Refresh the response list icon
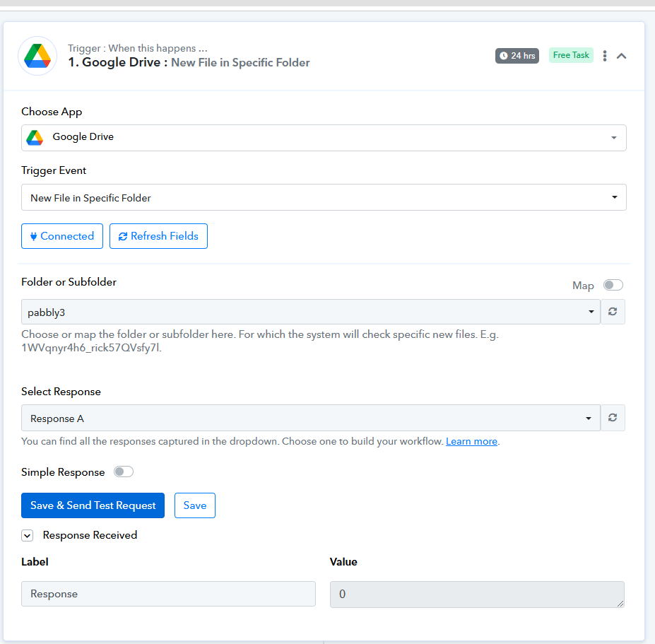655x644 pixels. pyautogui.click(x=613, y=418)
